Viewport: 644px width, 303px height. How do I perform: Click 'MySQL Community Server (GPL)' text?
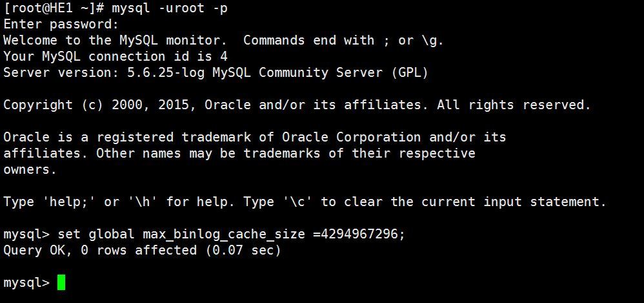320,72
